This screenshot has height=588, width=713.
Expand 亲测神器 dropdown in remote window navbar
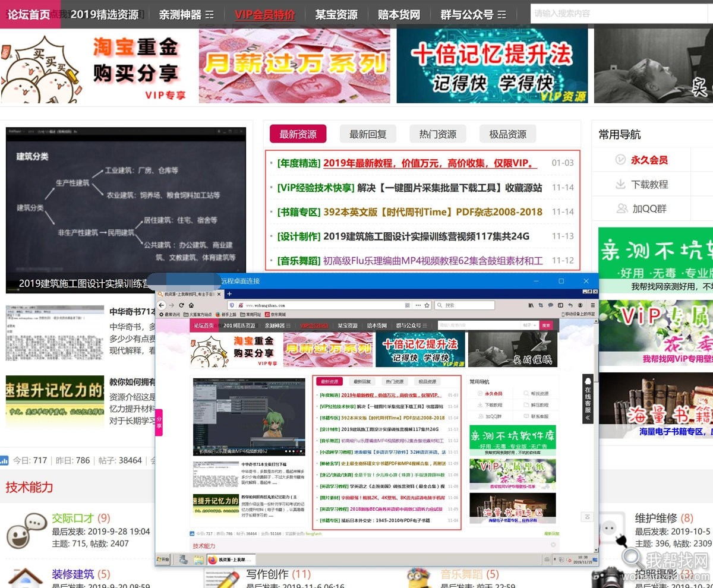[288, 325]
